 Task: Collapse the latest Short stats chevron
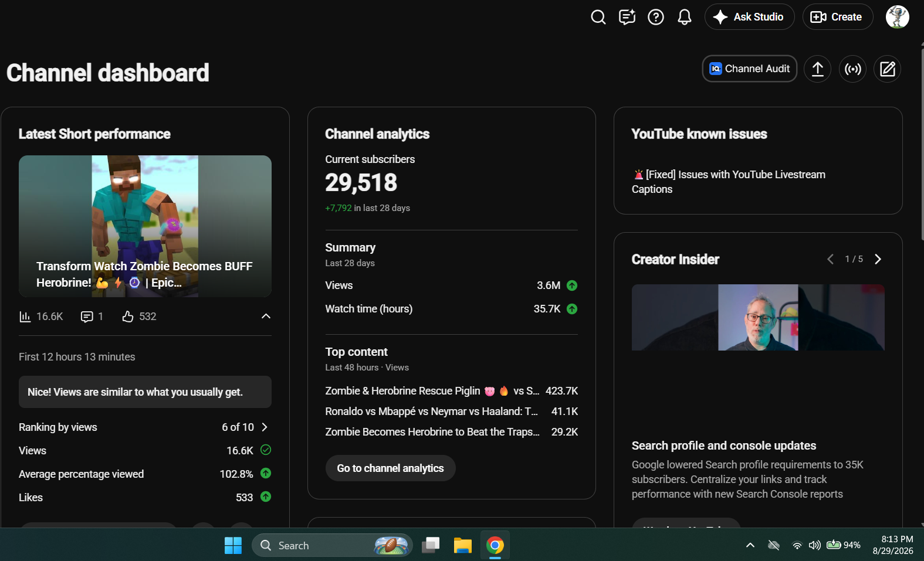pyautogui.click(x=266, y=317)
